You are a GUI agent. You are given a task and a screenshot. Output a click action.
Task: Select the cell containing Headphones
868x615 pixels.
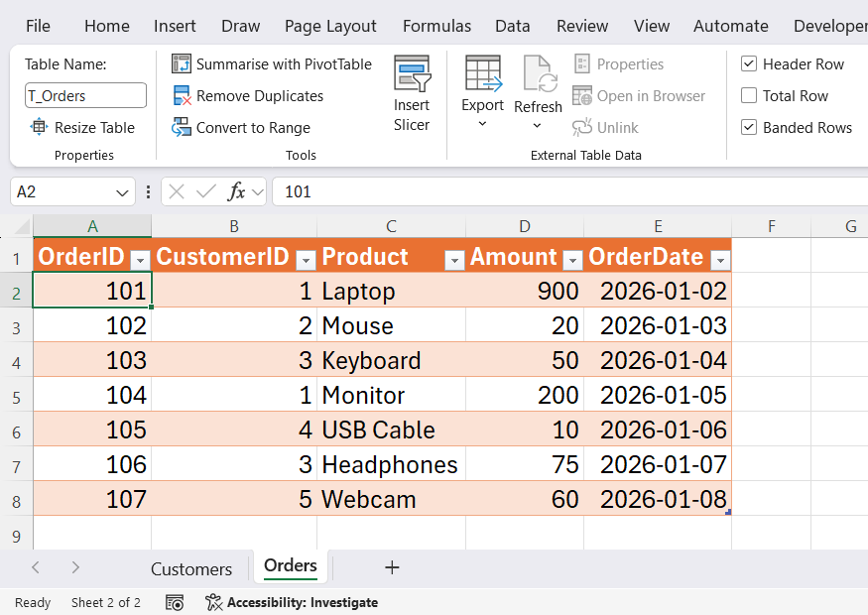[392, 464]
